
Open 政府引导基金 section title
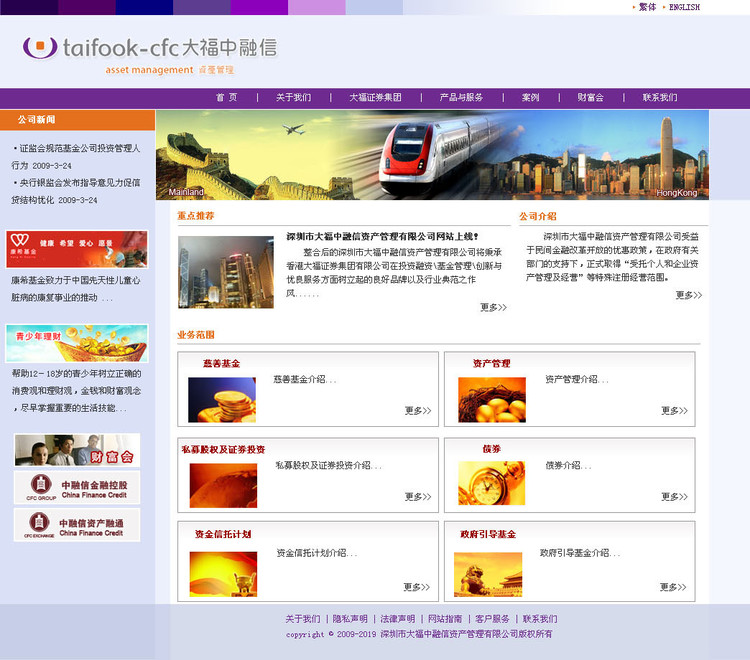488,534
